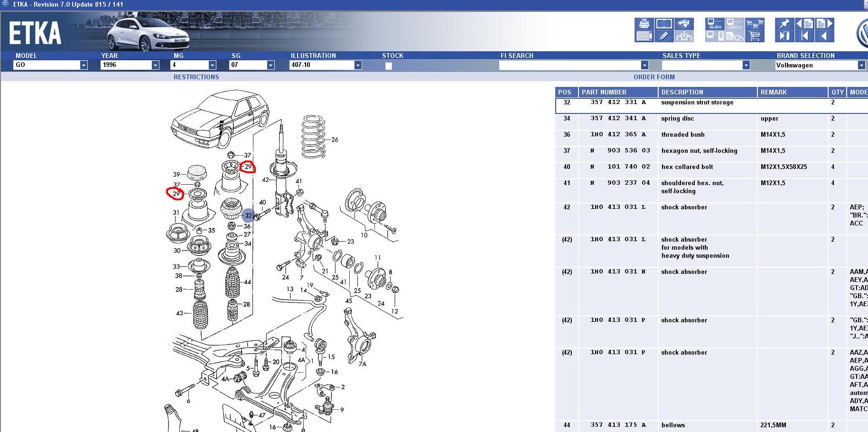868x432 pixels.
Task: Click part number 357 412 341 A
Action: [x=618, y=118]
